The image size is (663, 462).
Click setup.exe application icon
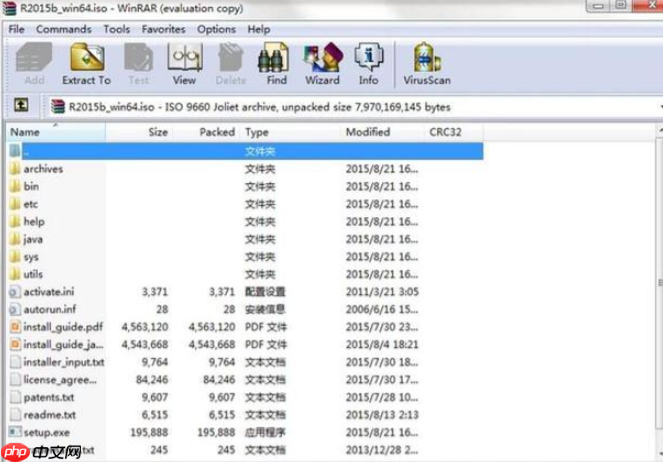point(15,432)
